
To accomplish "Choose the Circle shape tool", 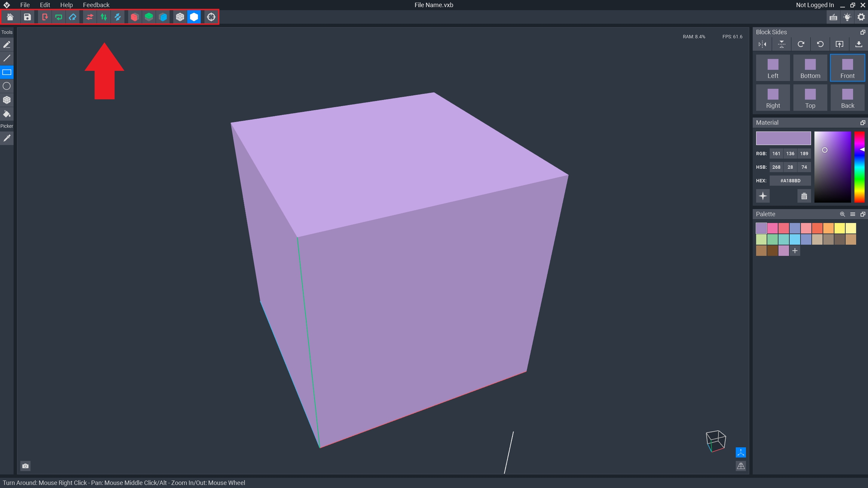I will pos(7,86).
